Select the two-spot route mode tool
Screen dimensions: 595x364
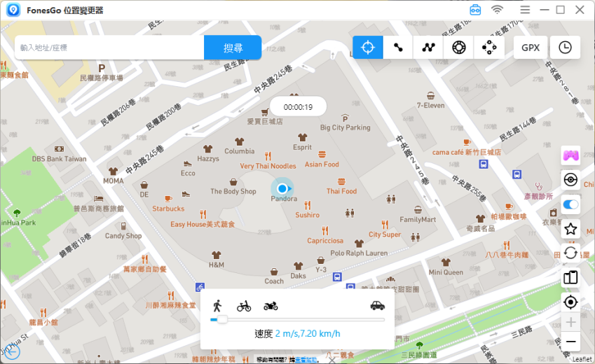pyautogui.click(x=398, y=48)
